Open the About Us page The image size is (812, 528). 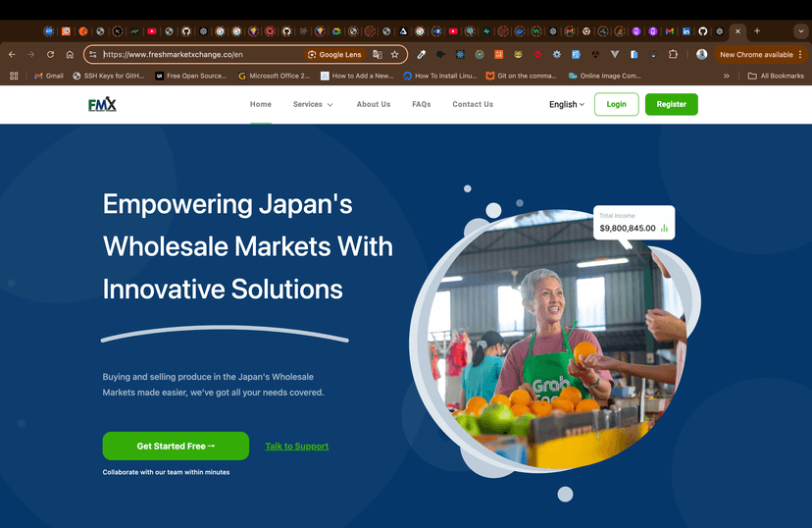(x=374, y=104)
